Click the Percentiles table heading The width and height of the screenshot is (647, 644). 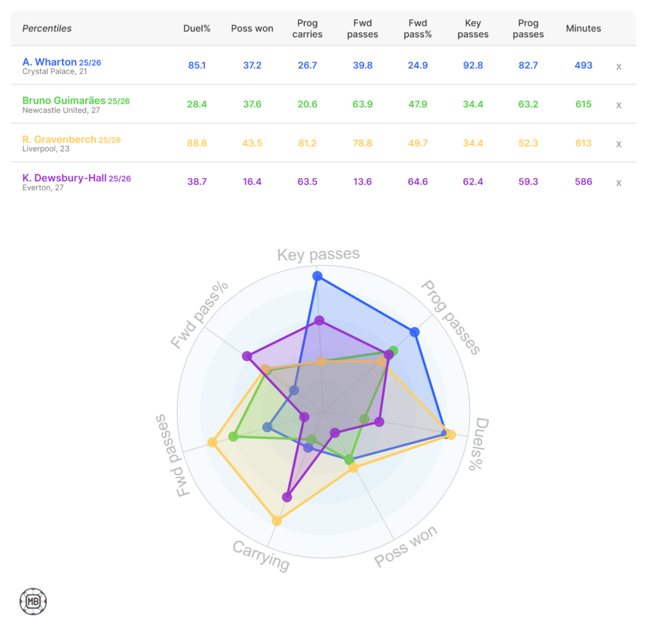pos(47,28)
